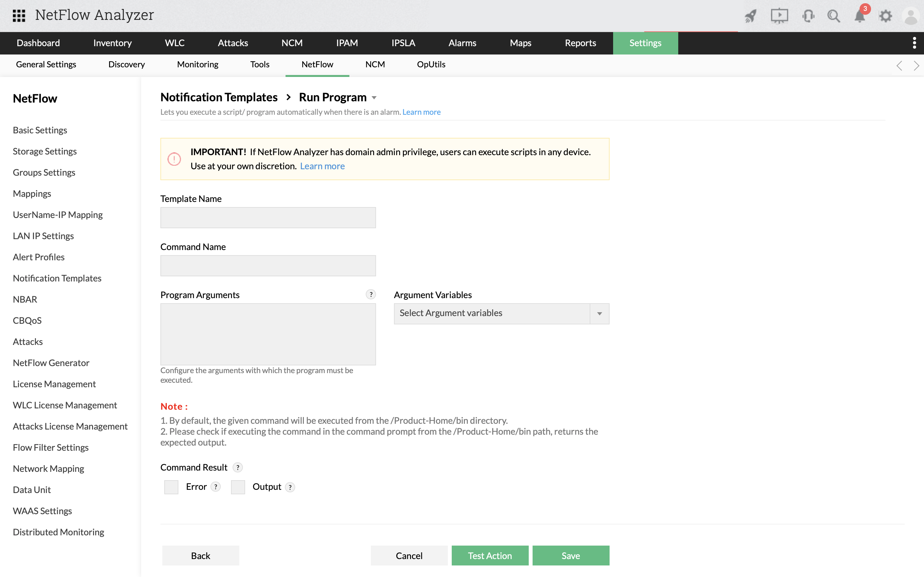
Task: Enable the Output checkbox
Action: [x=238, y=487]
